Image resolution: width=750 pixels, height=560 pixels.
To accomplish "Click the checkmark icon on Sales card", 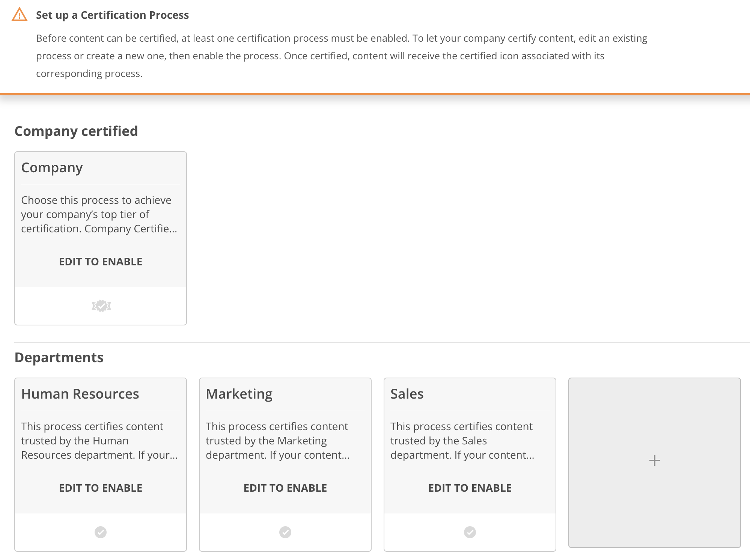I will click(470, 532).
